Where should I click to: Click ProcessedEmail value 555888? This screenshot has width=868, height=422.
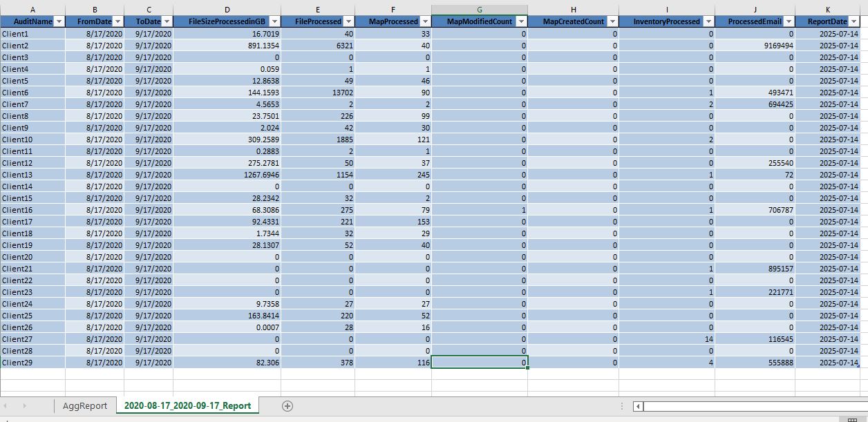point(755,363)
